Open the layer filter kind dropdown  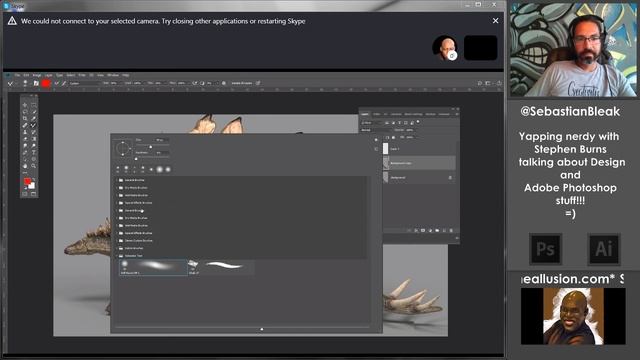(371, 122)
